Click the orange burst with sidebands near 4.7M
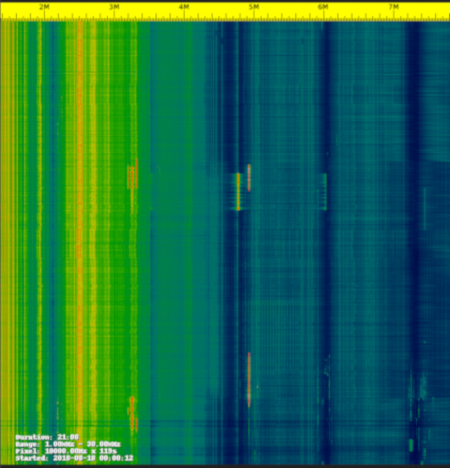 238,192
